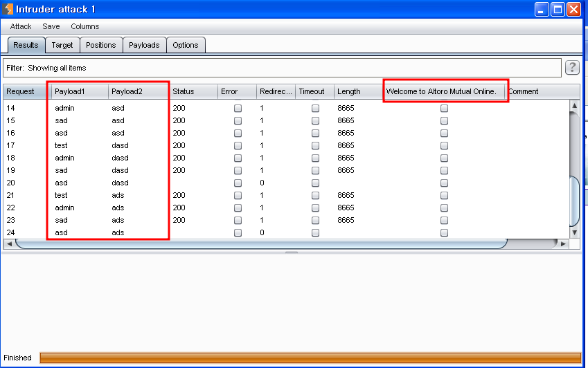Select request row 24
Image resolution: width=588 pixels, height=368 pixels.
(x=286, y=232)
